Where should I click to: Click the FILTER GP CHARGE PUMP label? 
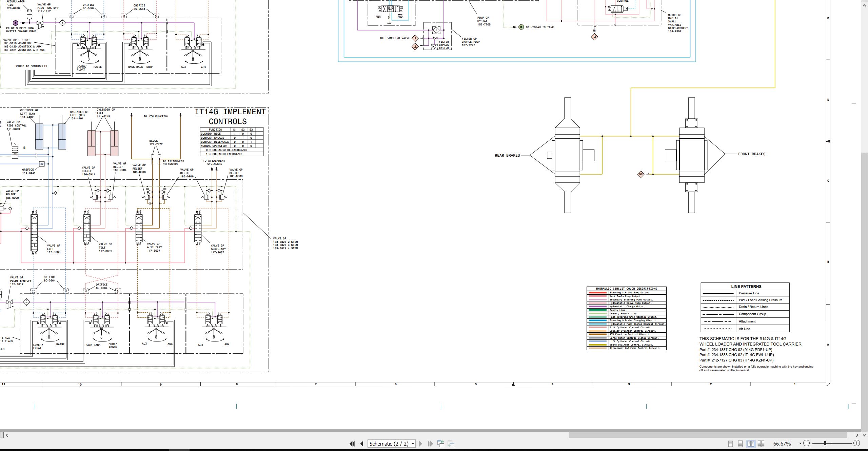point(471,42)
